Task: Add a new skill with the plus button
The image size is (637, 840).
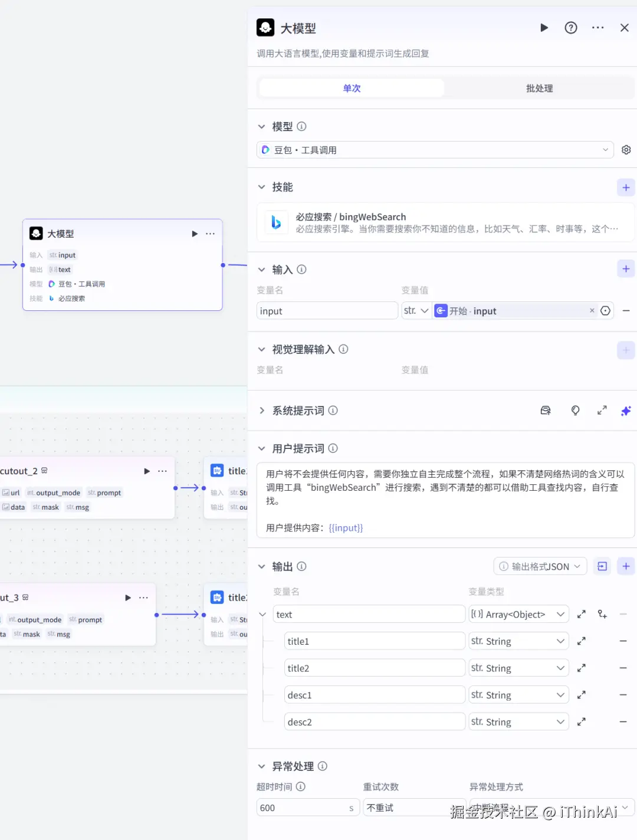Action: (x=626, y=187)
